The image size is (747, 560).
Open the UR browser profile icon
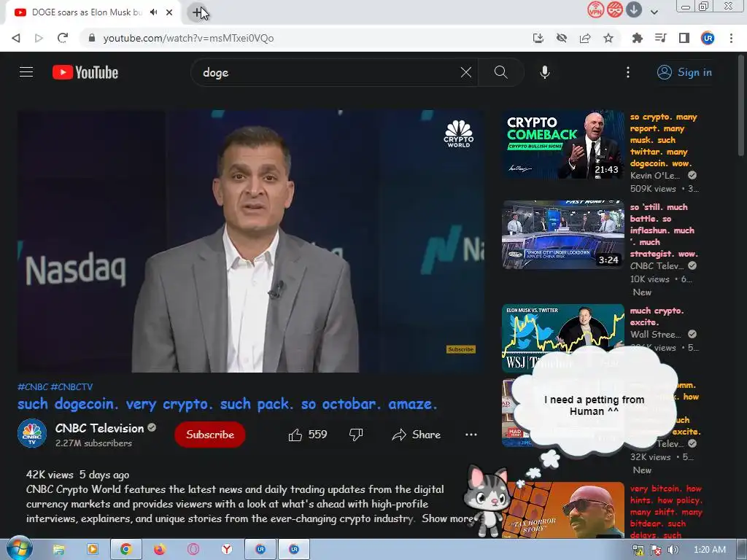708,38
